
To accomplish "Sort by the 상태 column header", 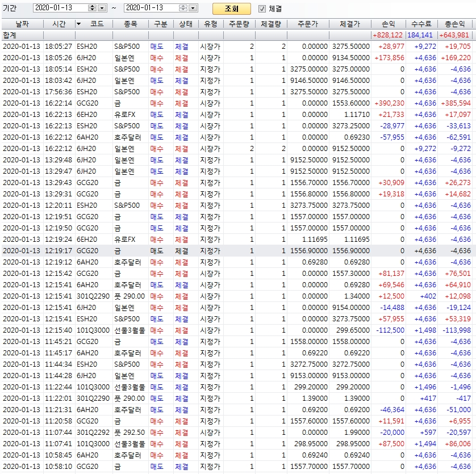I will (186, 24).
